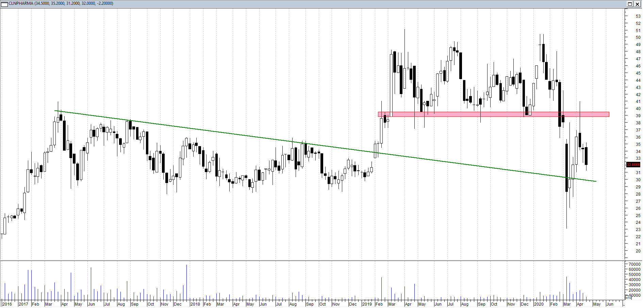Click the 2019 year label on time axis
Viewport: 644px width, 308px height.
coord(367,304)
